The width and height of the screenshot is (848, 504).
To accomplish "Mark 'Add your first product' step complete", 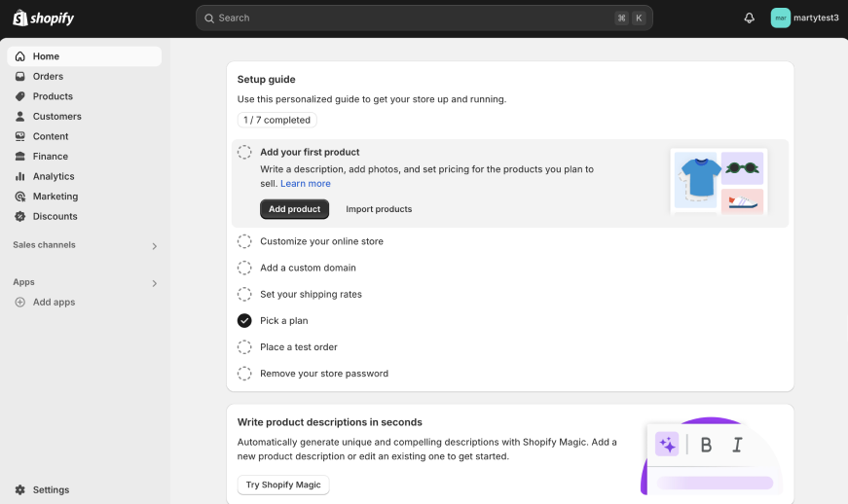I will point(244,153).
